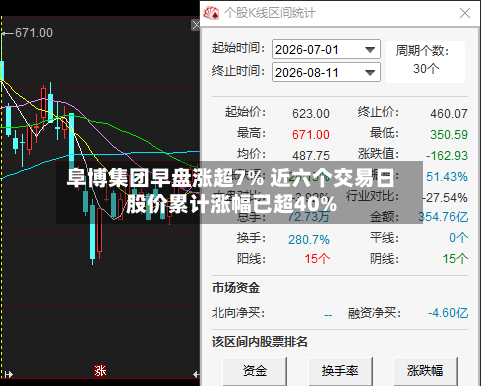Select the 终止价 value 460.07
The width and height of the screenshot is (481, 386).
click(x=449, y=114)
